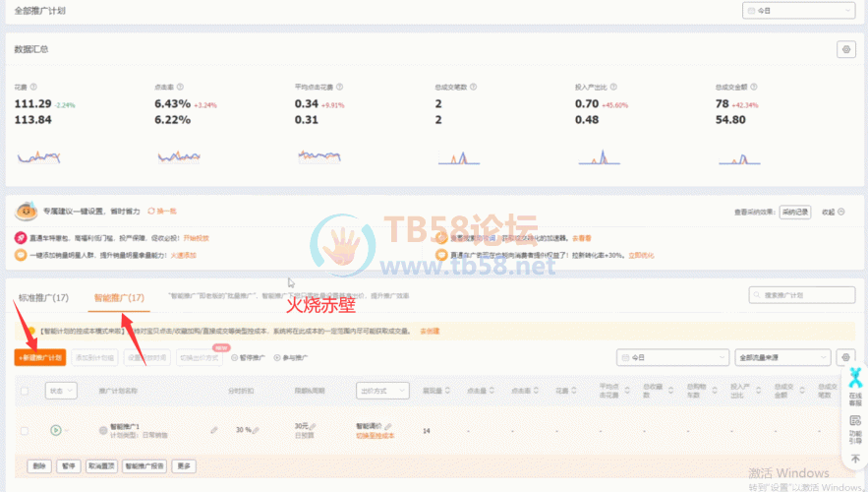Viewport: 868px width, 492px height.
Task: Select the 参与推广 radio option
Action: pos(294,357)
